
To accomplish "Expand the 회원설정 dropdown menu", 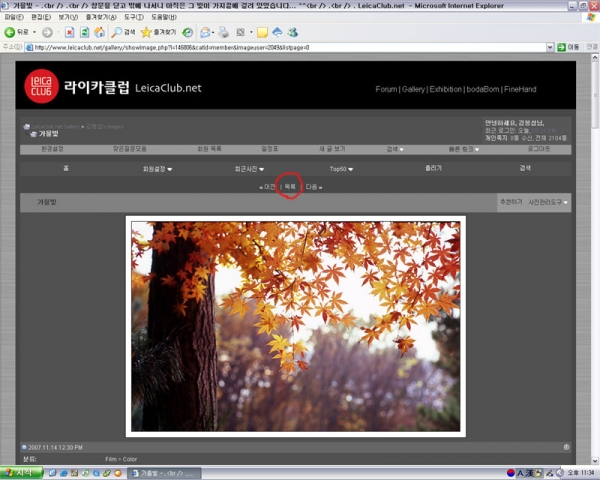I will coord(157,169).
